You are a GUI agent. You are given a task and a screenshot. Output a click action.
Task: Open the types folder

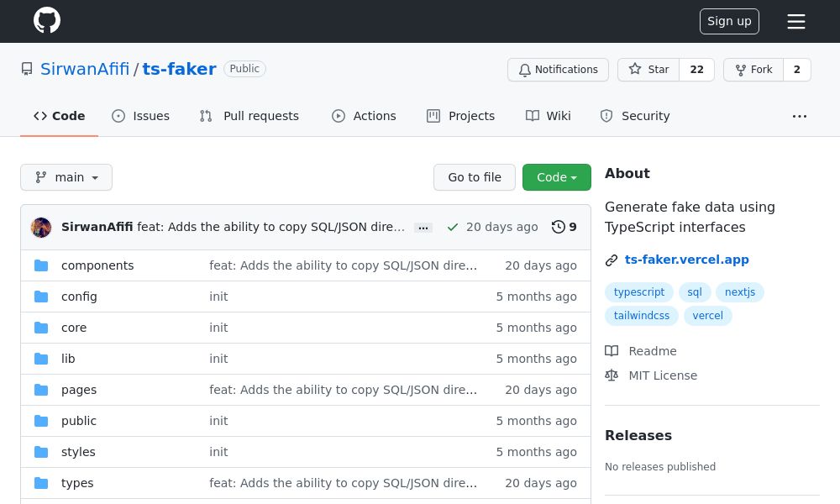click(77, 483)
